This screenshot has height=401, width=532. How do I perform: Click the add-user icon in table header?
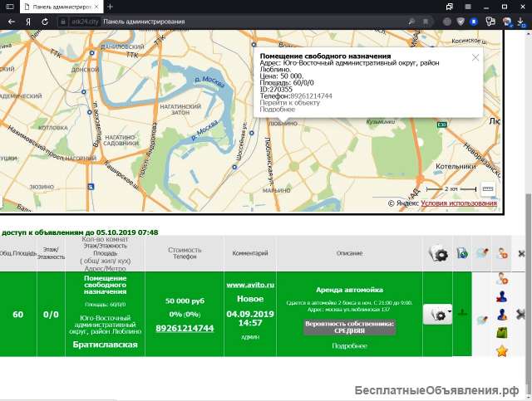[501, 253]
